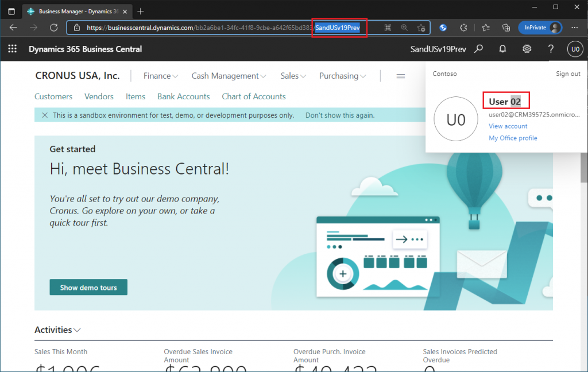Expand the Sales menu
The width and height of the screenshot is (588, 372).
pyautogui.click(x=293, y=76)
